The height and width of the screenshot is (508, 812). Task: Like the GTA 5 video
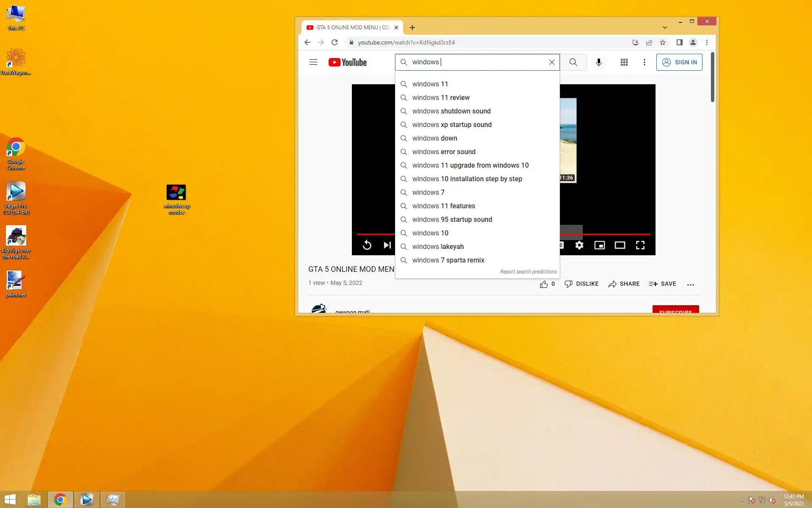pos(544,284)
